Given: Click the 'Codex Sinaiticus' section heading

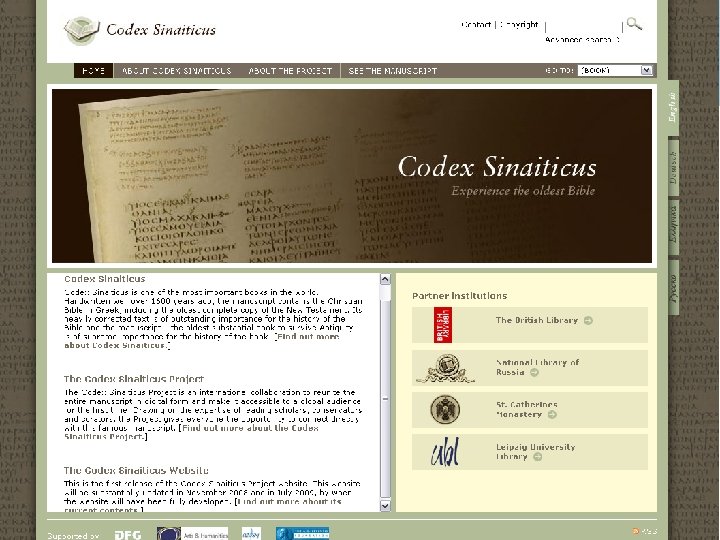Looking at the screenshot, I should pos(105,279).
